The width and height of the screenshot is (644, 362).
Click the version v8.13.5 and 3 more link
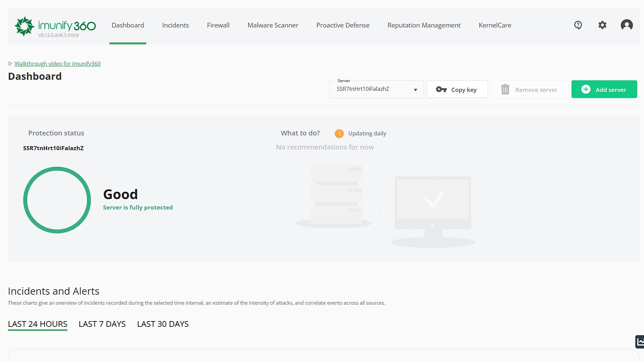[58, 35]
